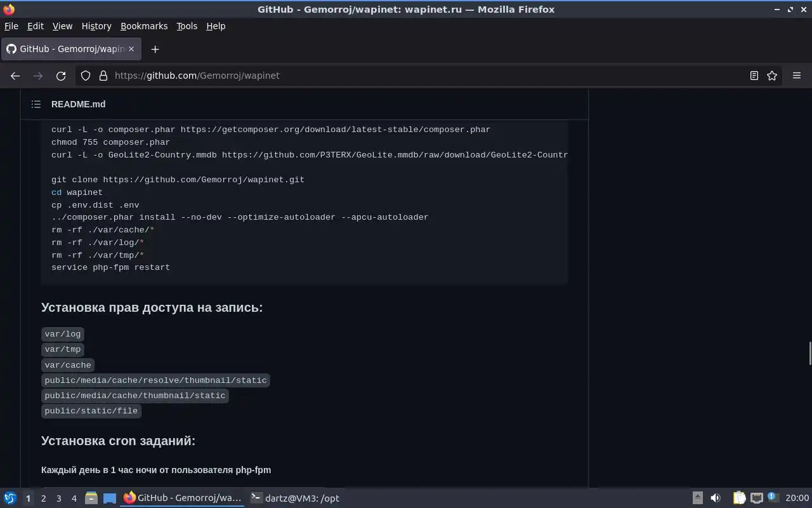This screenshot has width=812, height=508.
Task: Go back to the previous page
Action: tap(15, 76)
